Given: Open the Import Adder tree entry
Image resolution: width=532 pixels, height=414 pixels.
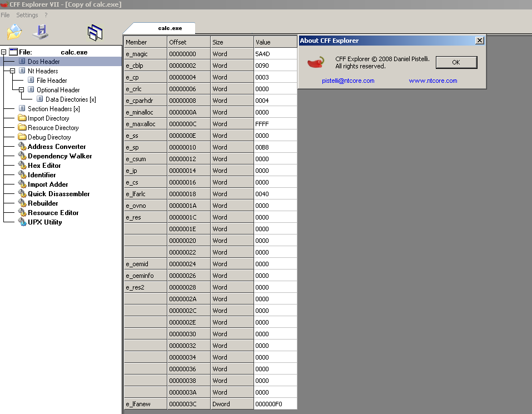Looking at the screenshot, I should point(48,185).
